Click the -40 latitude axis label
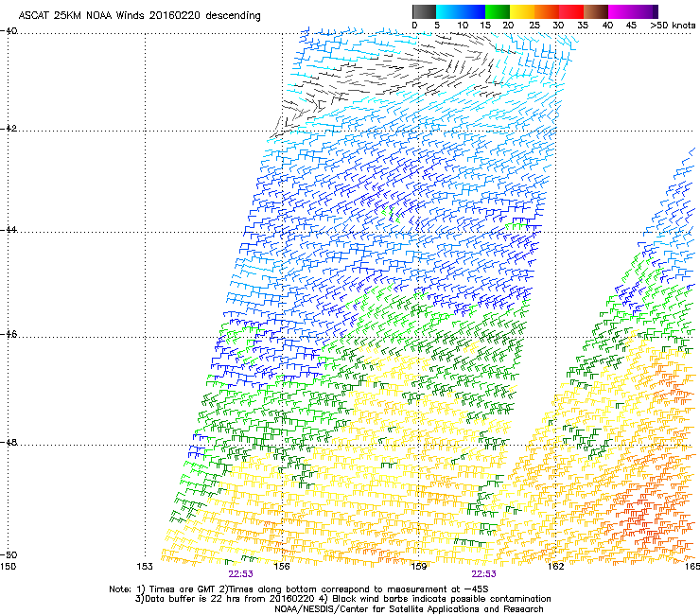Image resolution: width=700 pixels, height=615 pixels. pyautogui.click(x=9, y=31)
